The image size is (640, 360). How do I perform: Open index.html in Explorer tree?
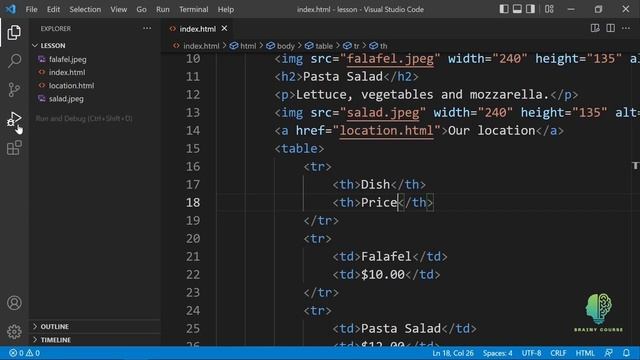point(67,72)
